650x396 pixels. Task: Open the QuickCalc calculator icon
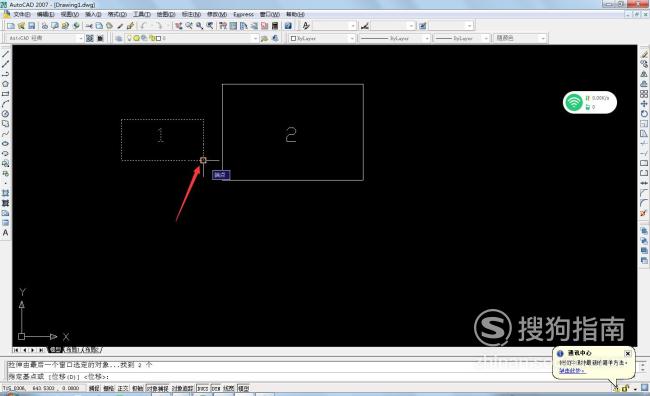point(274,26)
